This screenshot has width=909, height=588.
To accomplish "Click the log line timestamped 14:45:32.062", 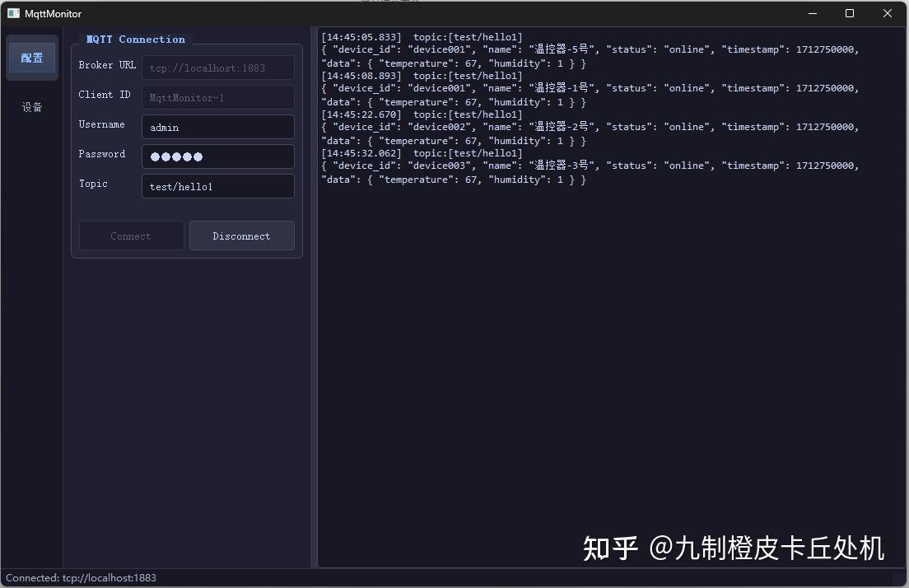I will click(422, 154).
